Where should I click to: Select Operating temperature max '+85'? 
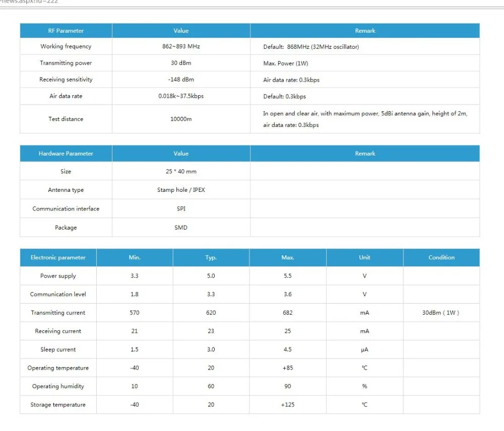[x=288, y=368]
